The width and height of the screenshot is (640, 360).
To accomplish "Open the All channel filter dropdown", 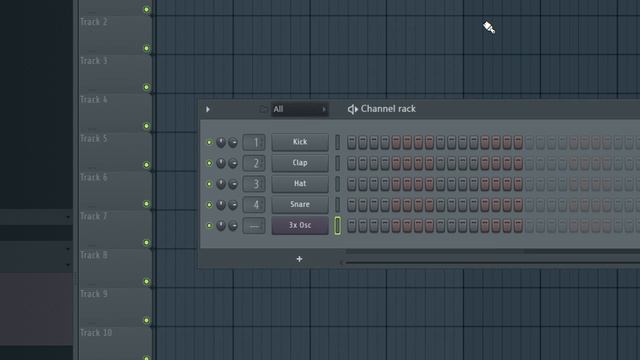I will [300, 109].
